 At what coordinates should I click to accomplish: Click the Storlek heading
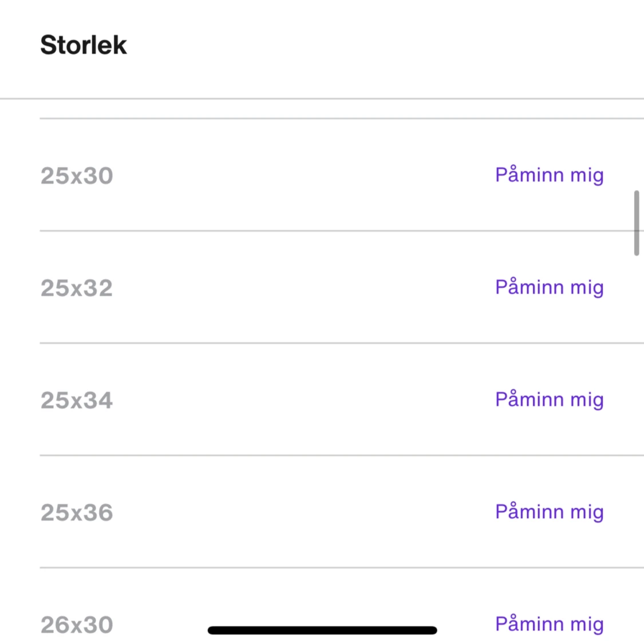pyautogui.click(x=84, y=45)
